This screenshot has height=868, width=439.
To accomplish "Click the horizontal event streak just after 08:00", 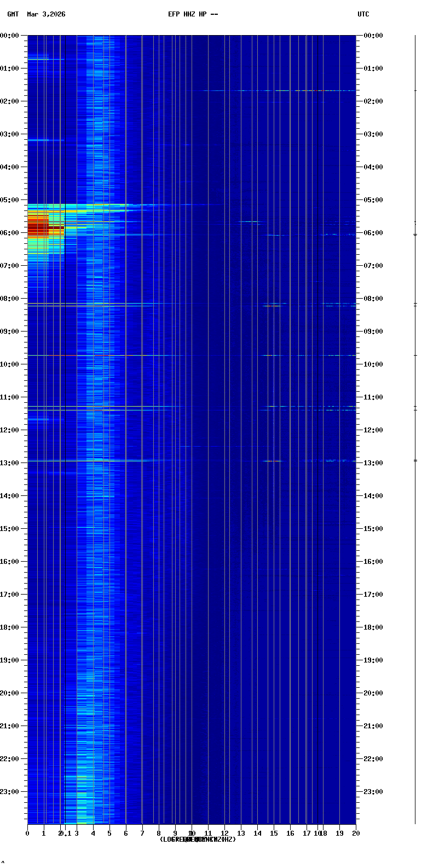I will [164, 305].
